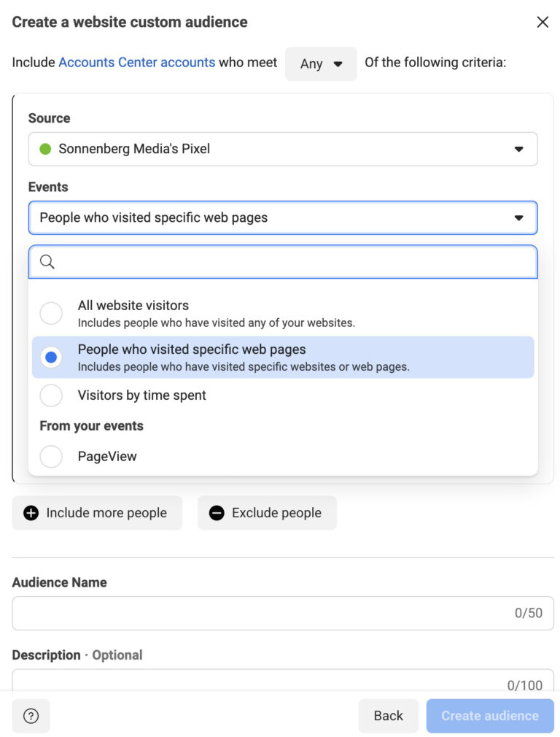Expand the Events selection dropdown
Viewport: 560px width, 737px height.
[282, 217]
